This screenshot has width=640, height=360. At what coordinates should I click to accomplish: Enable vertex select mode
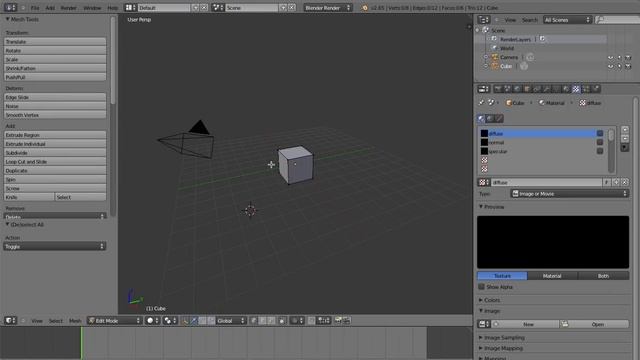coord(253,320)
